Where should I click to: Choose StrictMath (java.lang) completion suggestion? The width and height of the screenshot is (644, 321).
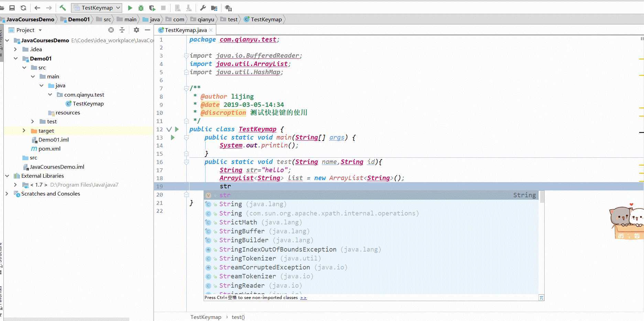[x=371, y=222]
